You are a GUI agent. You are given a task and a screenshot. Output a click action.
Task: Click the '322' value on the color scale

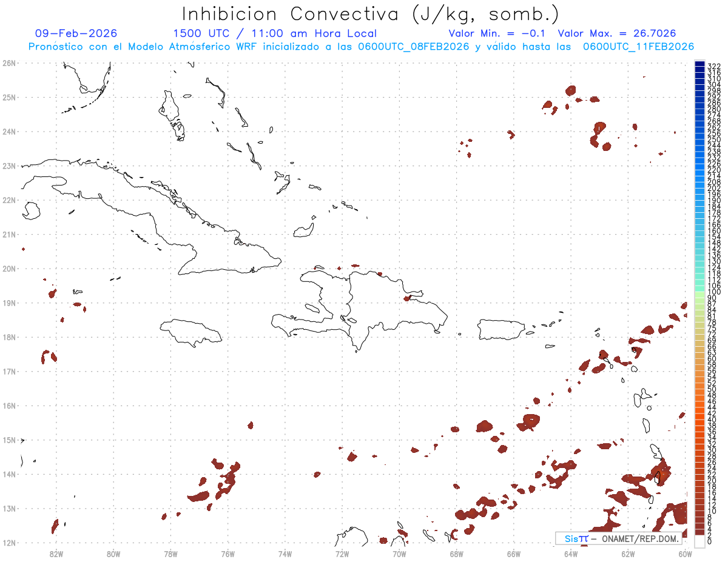714,66
